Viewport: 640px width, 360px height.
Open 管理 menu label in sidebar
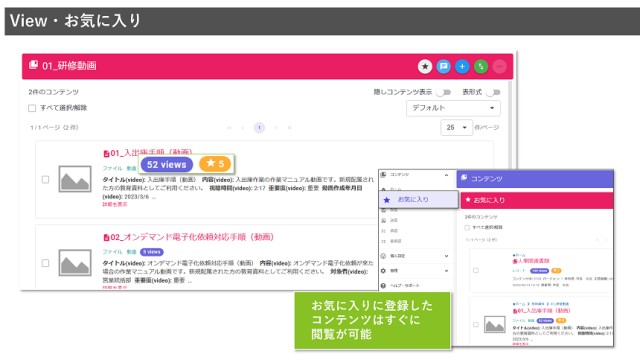click(x=393, y=271)
